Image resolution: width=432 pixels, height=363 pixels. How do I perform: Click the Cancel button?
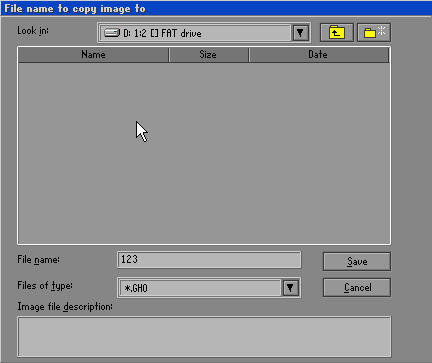click(357, 287)
